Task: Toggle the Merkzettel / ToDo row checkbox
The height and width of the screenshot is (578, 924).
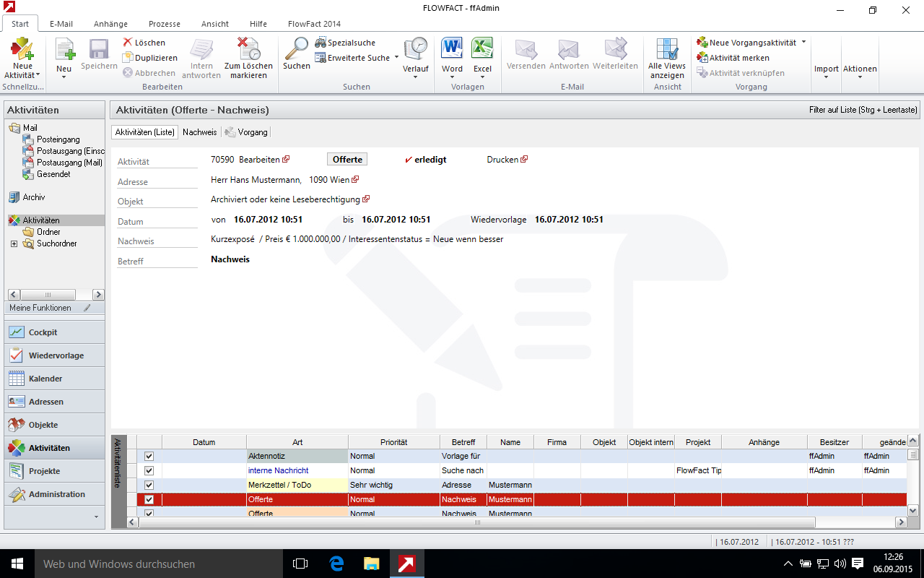Action: (x=149, y=485)
